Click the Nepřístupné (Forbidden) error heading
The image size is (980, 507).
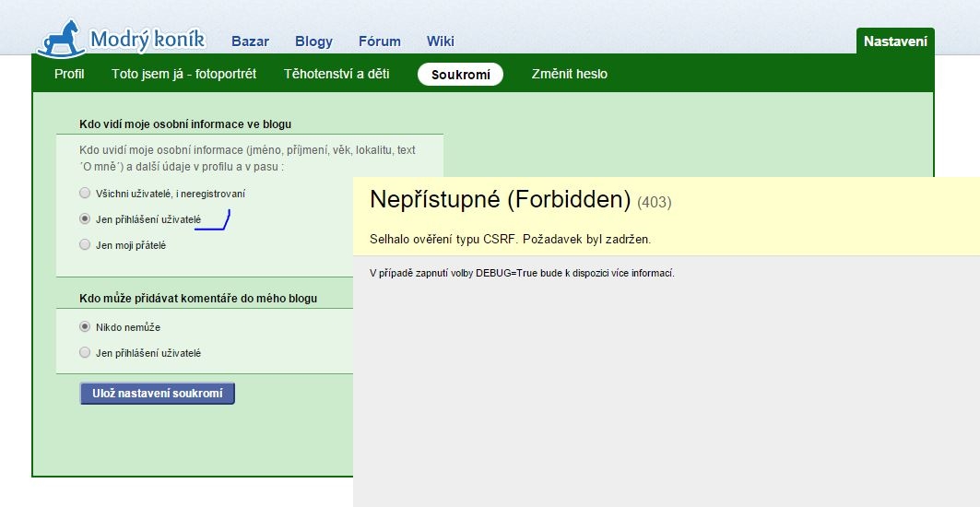click(500, 199)
